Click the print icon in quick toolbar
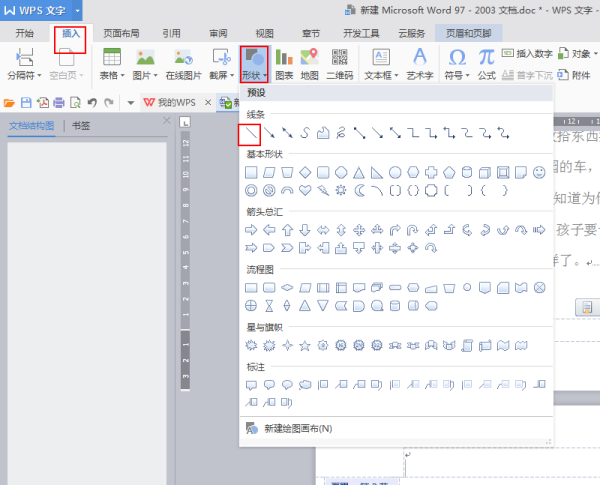Image resolution: width=600 pixels, height=485 pixels. (x=59, y=103)
